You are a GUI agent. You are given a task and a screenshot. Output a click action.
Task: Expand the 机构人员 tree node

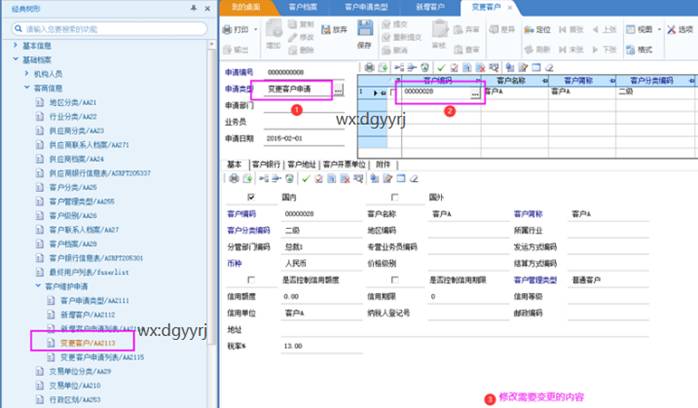tap(27, 74)
